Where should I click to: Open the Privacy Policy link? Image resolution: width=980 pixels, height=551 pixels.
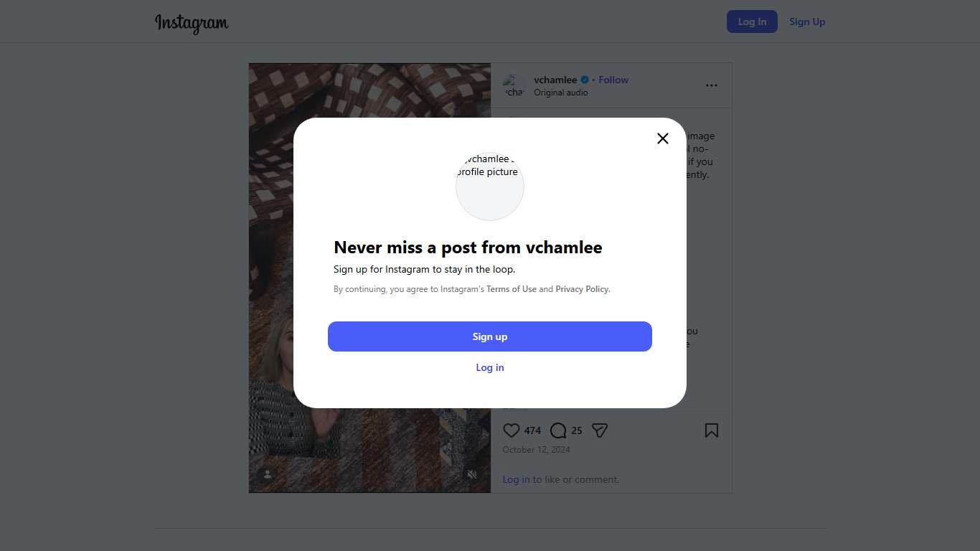(582, 289)
